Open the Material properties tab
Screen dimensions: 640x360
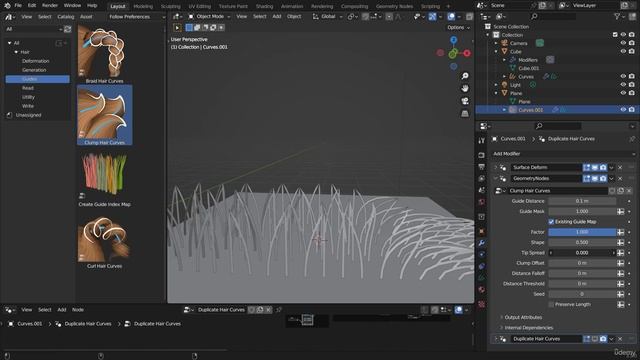(482, 290)
